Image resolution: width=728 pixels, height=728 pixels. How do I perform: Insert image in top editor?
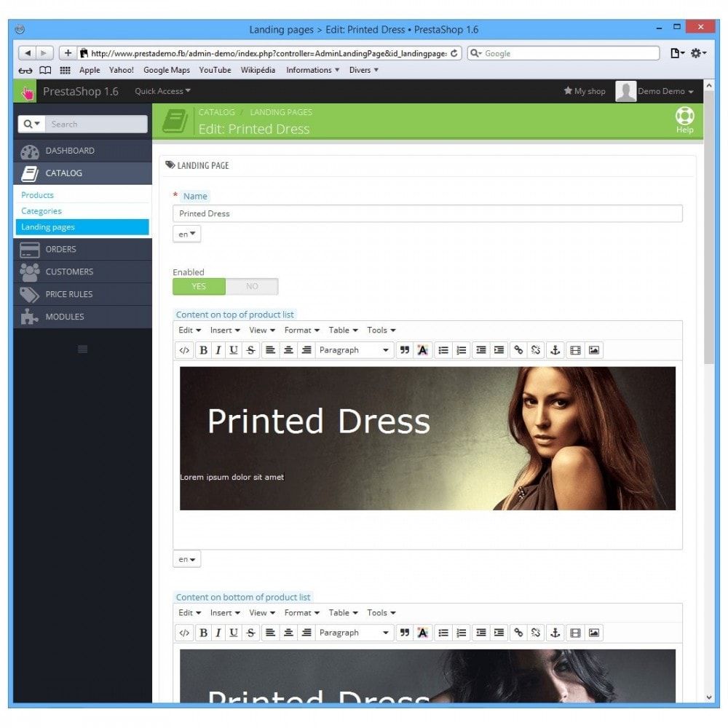594,350
